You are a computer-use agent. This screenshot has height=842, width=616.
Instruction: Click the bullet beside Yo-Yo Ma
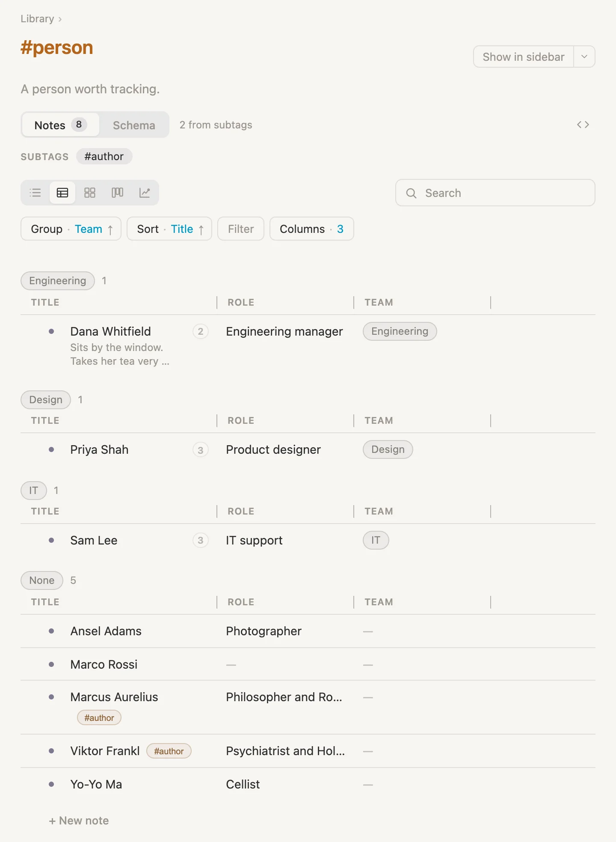[x=51, y=784]
